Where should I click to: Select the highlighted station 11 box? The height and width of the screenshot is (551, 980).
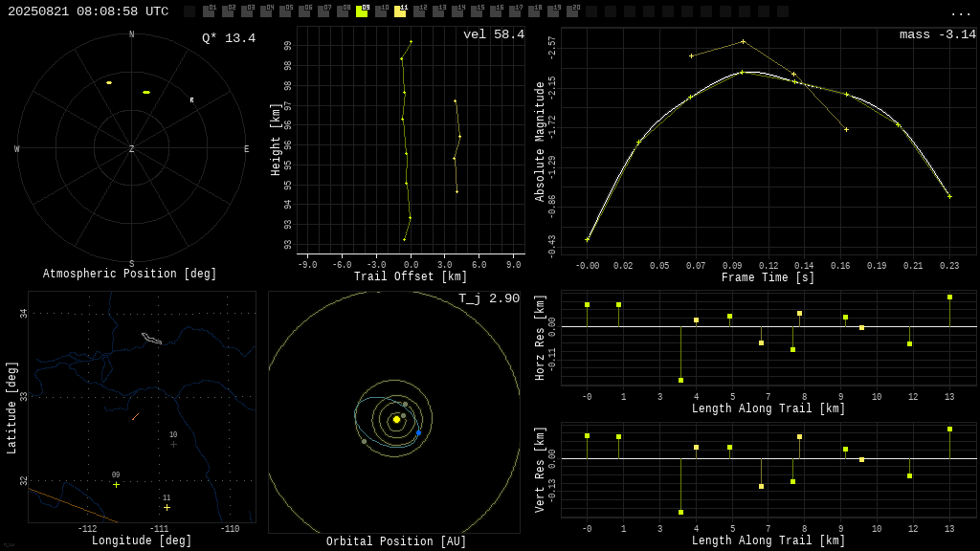(x=400, y=11)
